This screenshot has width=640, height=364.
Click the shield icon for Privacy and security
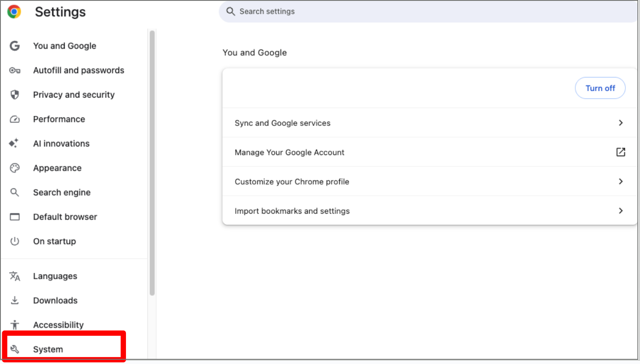[x=15, y=95]
